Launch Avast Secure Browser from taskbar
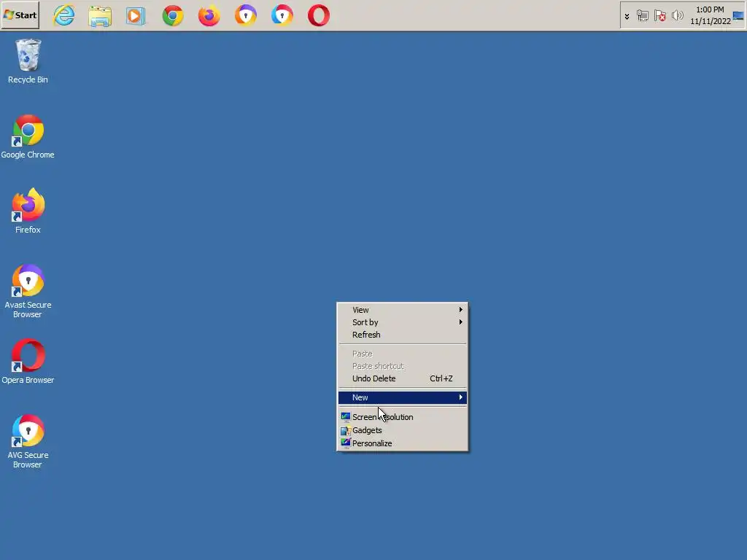747x560 pixels. 245,16
